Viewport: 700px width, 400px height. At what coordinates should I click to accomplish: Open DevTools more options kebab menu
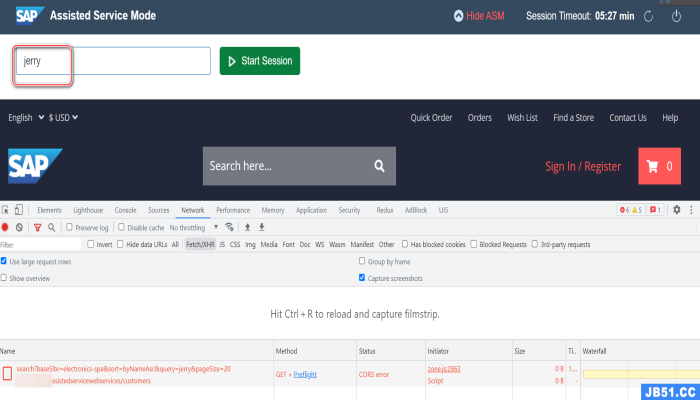691,209
